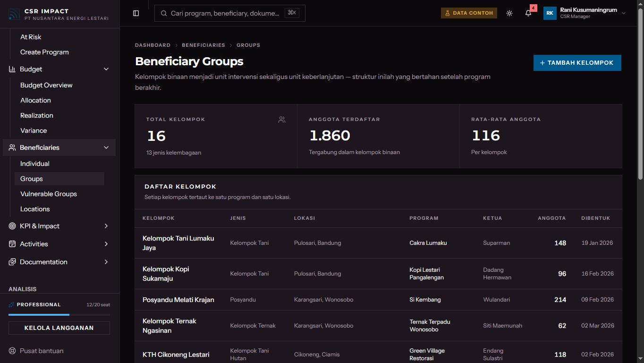
Task: Open Cakra Lumaku program link
Action: [x=428, y=243]
